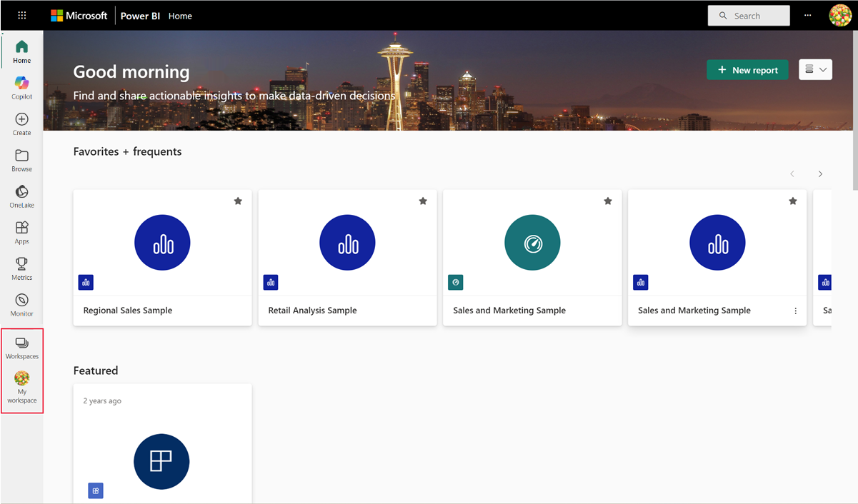This screenshot has width=858, height=504.
Task: Open the Browse panel icon
Action: click(x=21, y=158)
